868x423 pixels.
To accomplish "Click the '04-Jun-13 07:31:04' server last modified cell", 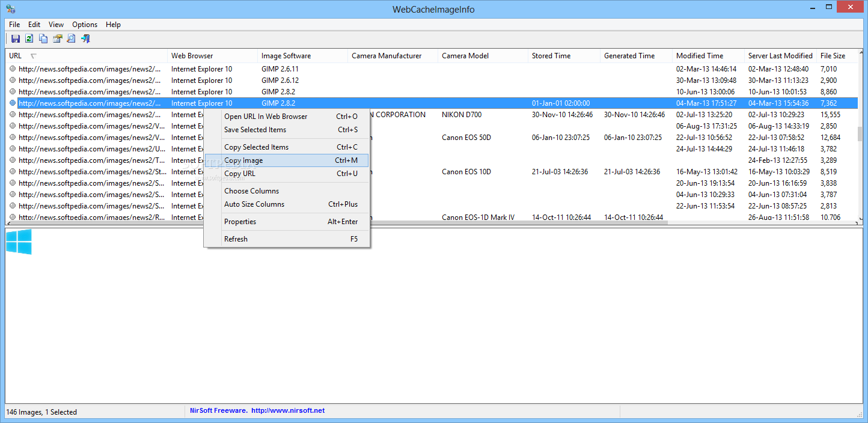I will [778, 195].
